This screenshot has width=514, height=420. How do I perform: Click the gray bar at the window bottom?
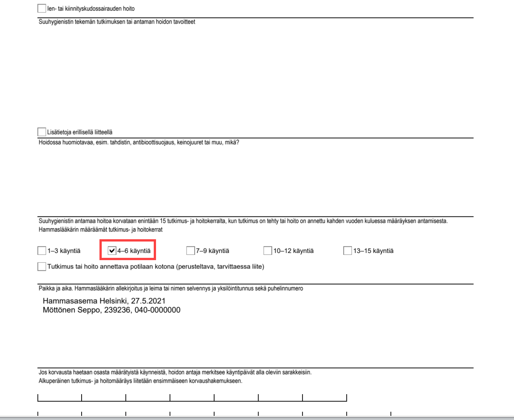pos(257,418)
